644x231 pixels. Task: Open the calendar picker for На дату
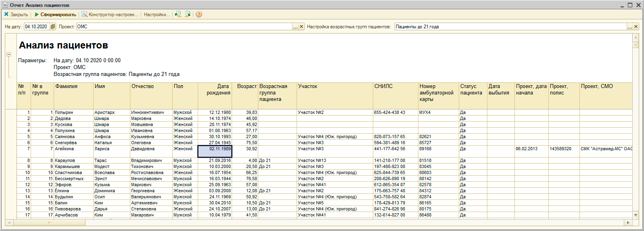click(x=52, y=27)
